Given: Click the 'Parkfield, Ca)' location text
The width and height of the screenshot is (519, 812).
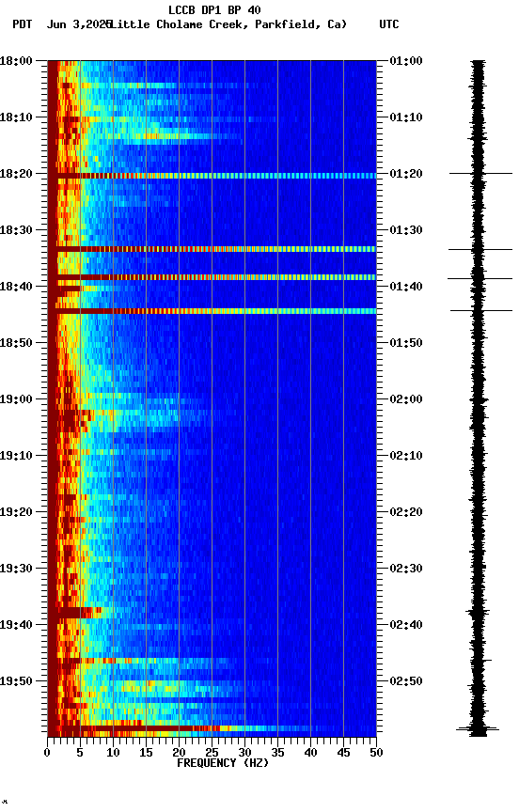Looking at the screenshot, I should coord(301,24).
